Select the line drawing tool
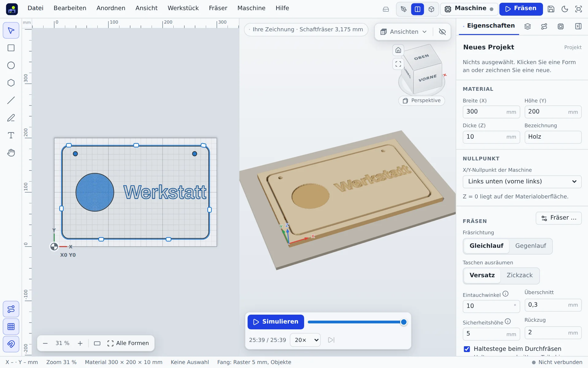This screenshot has height=368, width=588. (11, 100)
